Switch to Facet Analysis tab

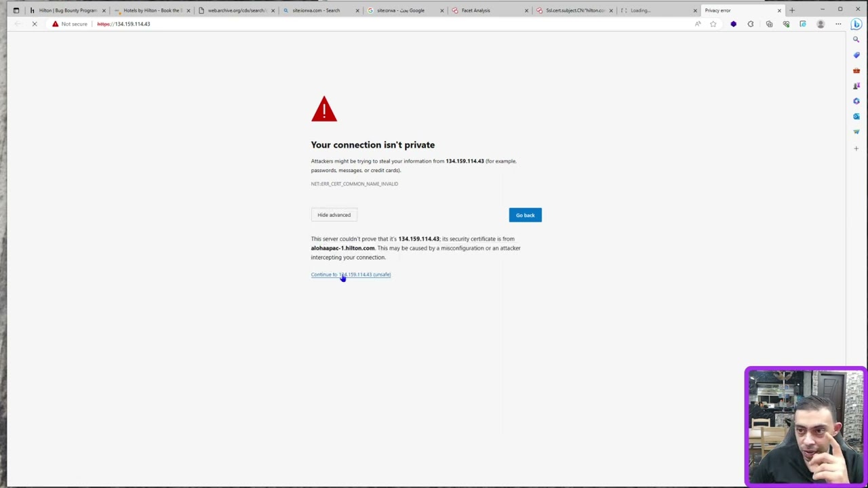pos(490,10)
